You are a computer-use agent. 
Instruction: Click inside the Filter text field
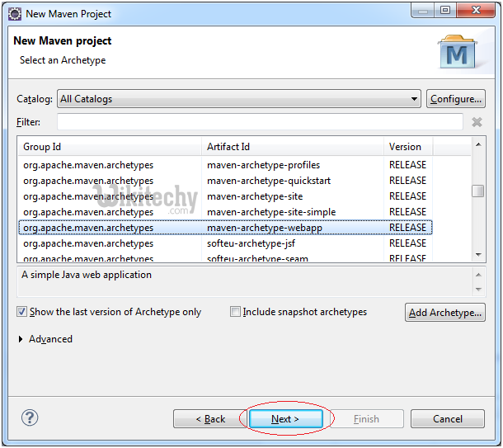click(259, 122)
